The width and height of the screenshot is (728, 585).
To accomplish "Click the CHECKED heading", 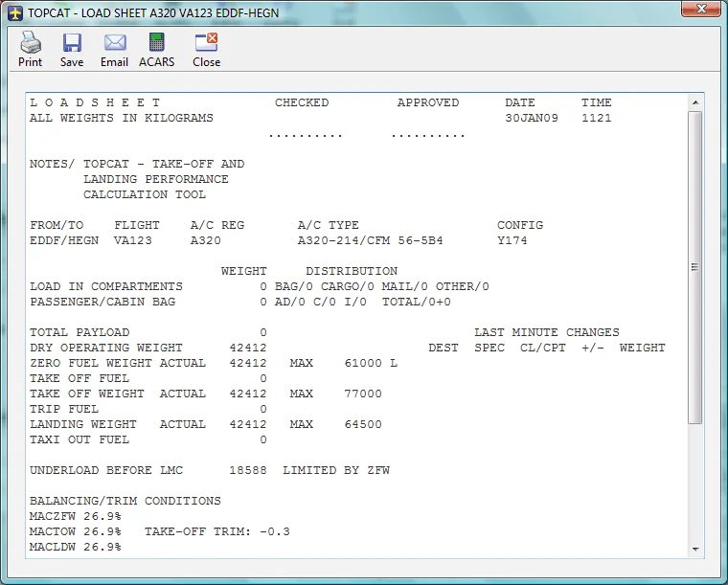I will (x=302, y=102).
